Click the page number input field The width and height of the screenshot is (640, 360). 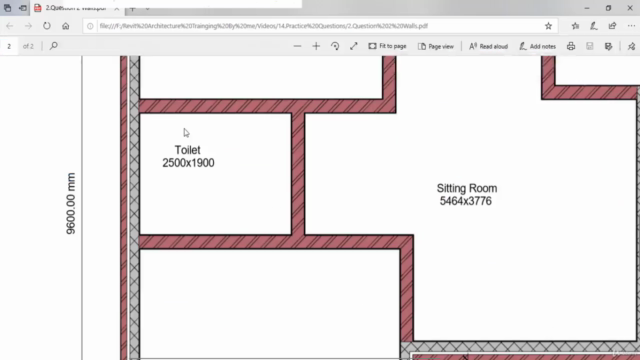9,46
